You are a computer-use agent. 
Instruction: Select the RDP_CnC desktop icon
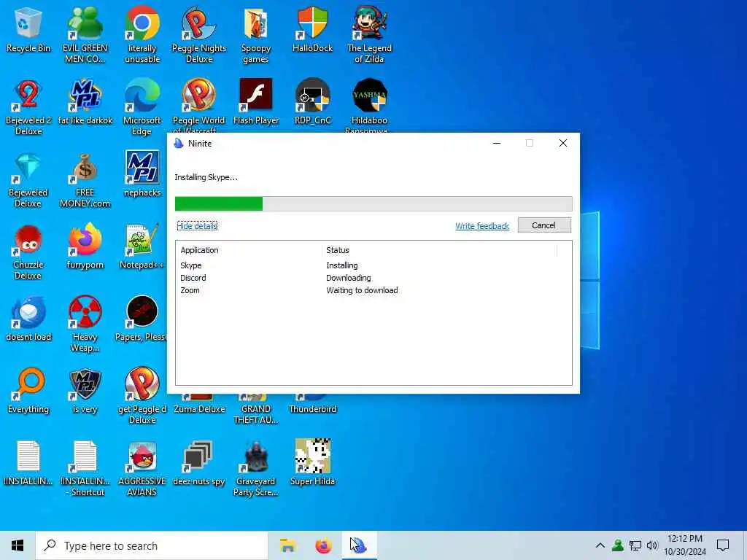pyautogui.click(x=312, y=102)
